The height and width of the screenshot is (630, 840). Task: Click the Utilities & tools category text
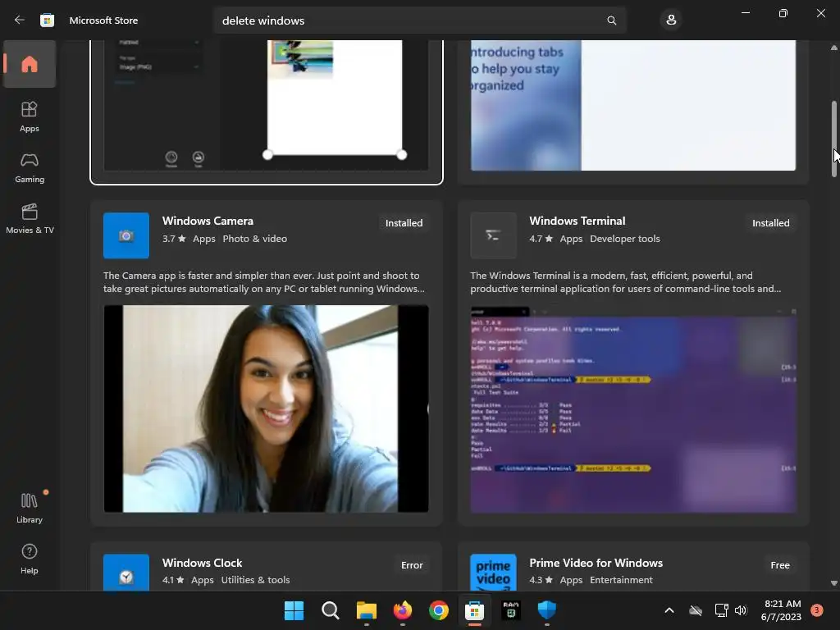pyautogui.click(x=255, y=580)
